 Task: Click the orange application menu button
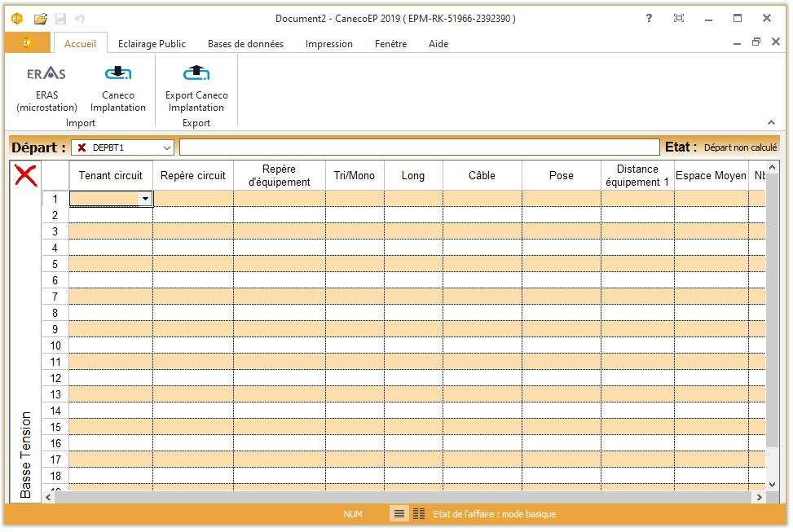click(28, 43)
